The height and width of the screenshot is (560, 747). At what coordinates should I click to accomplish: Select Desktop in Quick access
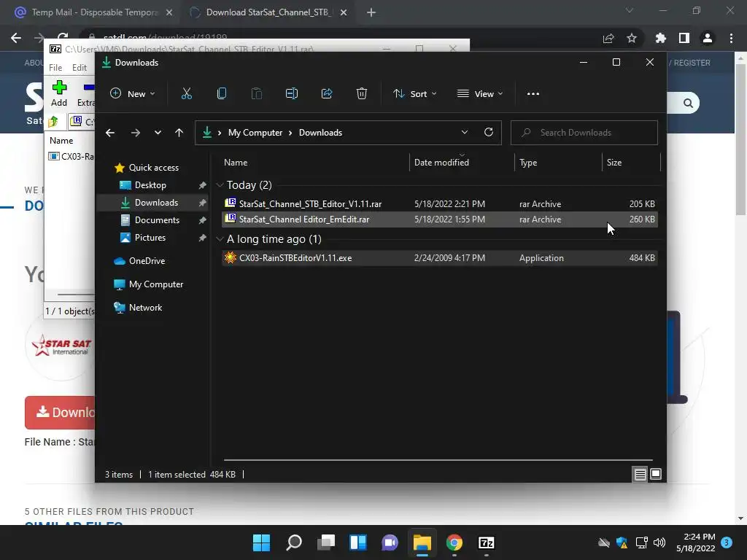pos(150,185)
